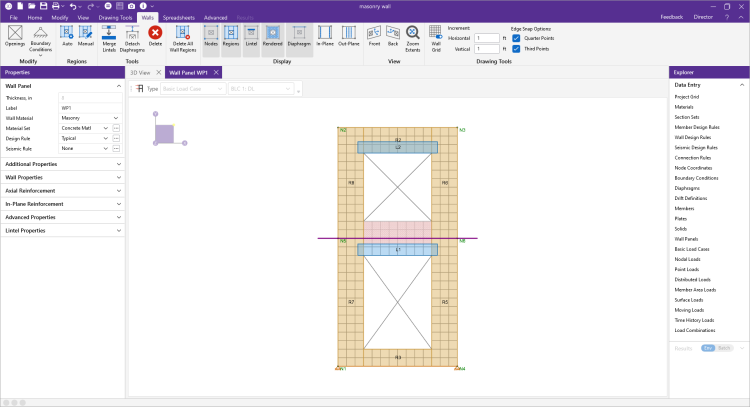
Task: Select the Auto regions tool
Action: (x=67, y=34)
